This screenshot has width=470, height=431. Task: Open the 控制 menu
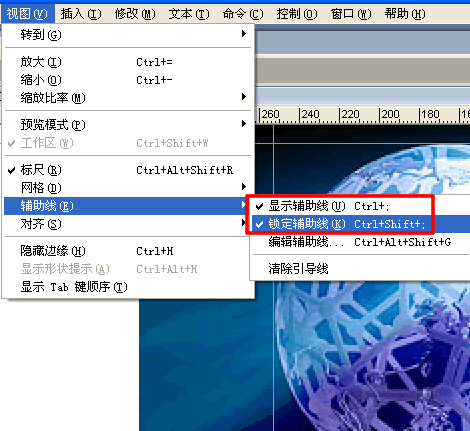297,14
